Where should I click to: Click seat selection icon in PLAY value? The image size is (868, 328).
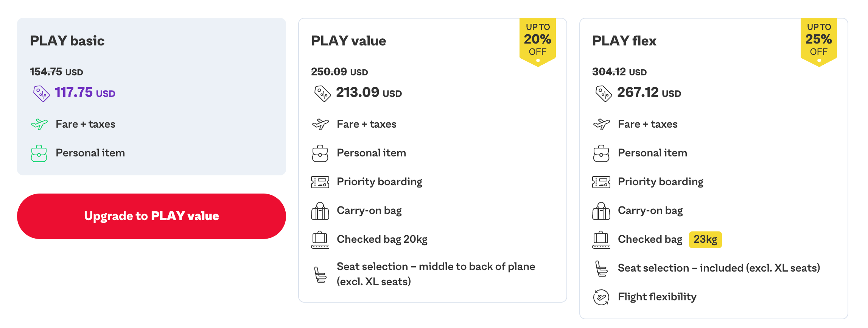click(x=320, y=275)
